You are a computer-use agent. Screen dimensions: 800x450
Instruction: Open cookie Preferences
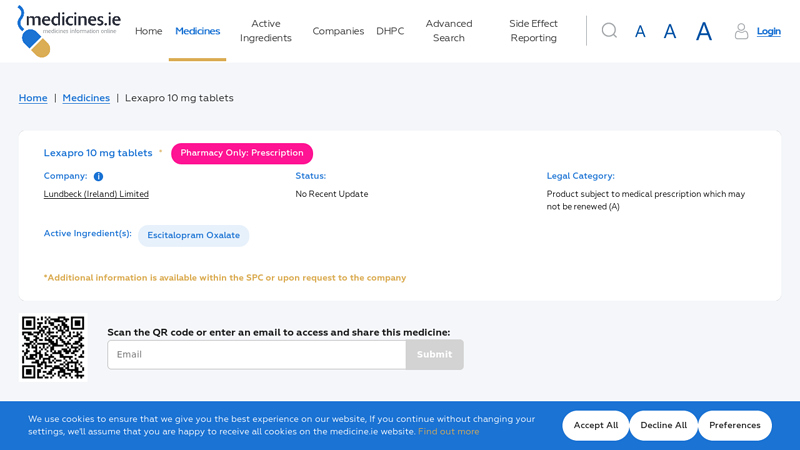[735, 426]
